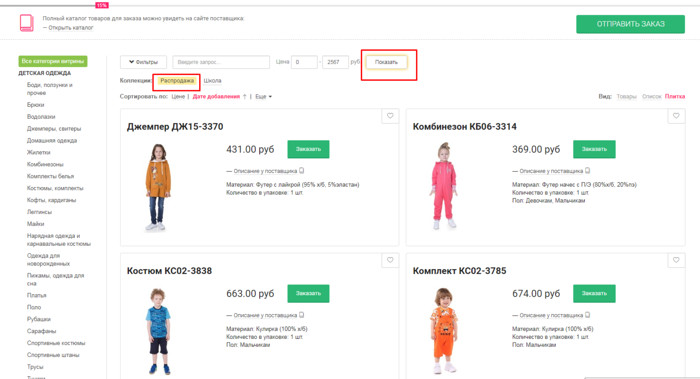Screen dimensions: 700x379
Task: Open Описание у поставщика for Комбинезон КБ06-3314
Action: pyautogui.click(x=551, y=171)
